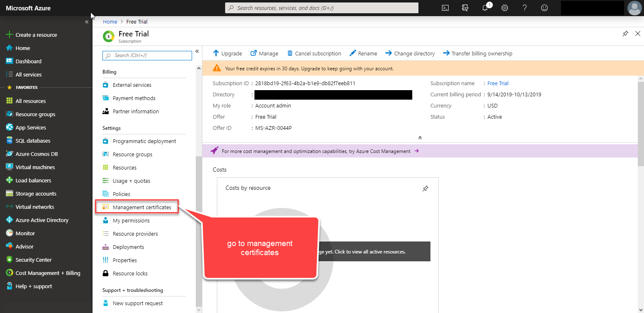644x313 pixels.
Task: Open portal settings gear
Action: (505, 8)
